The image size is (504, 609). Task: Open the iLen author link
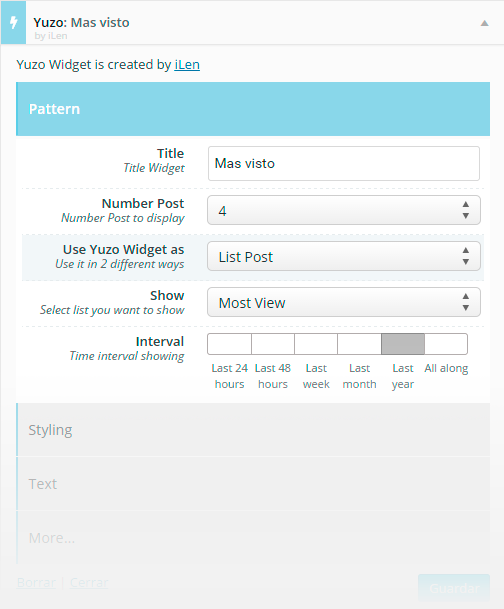point(187,64)
